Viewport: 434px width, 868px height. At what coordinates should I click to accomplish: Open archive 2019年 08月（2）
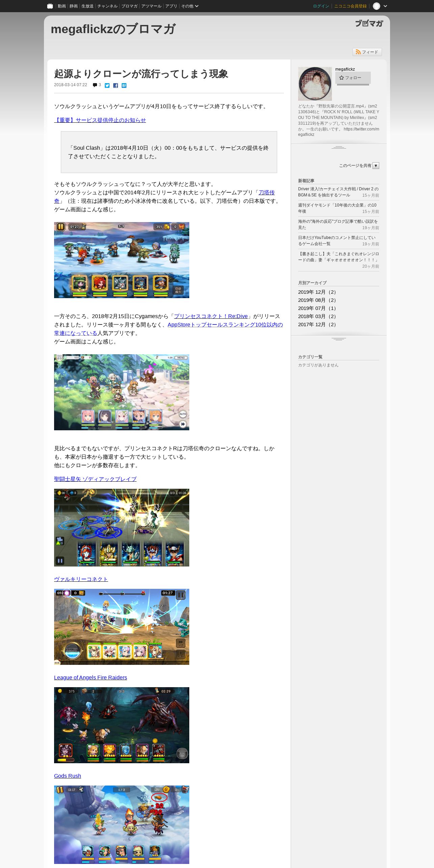point(318,300)
